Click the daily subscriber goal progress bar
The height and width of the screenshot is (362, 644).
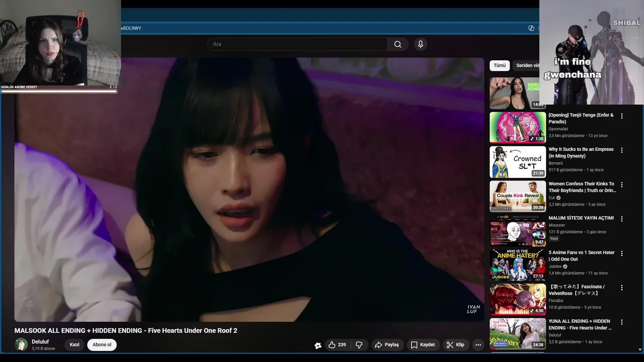59,92
